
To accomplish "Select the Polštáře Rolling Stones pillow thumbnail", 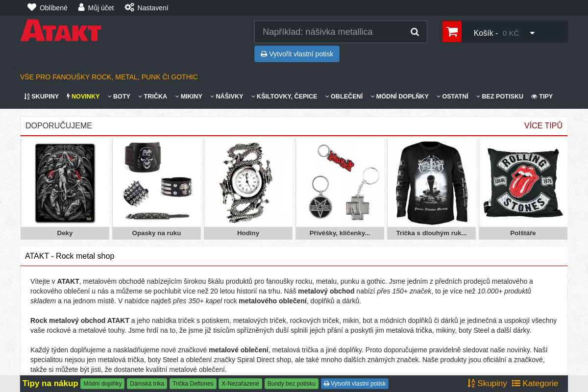I will click(x=523, y=182).
